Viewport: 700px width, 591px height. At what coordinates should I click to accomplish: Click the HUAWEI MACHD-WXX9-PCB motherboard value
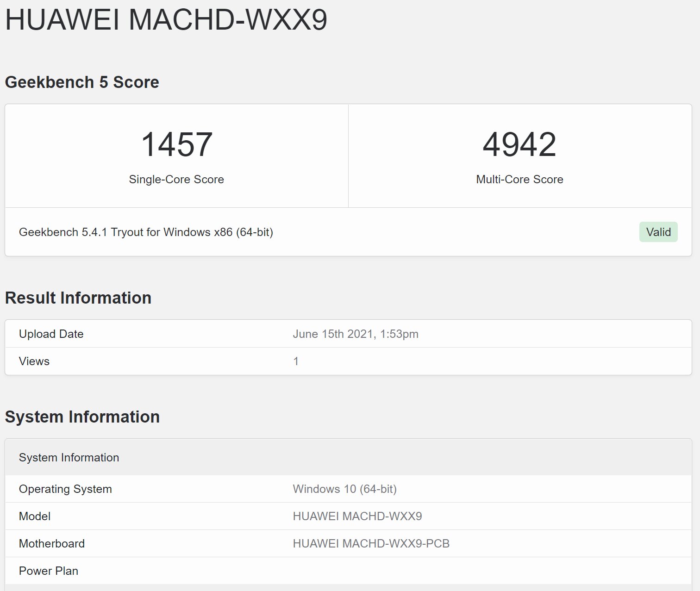tap(371, 544)
